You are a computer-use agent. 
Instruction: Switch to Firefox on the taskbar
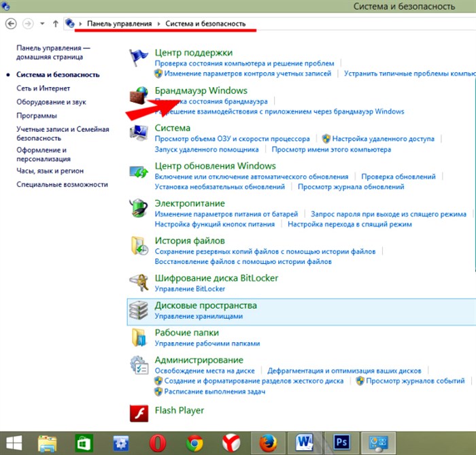pyautogui.click(x=268, y=443)
